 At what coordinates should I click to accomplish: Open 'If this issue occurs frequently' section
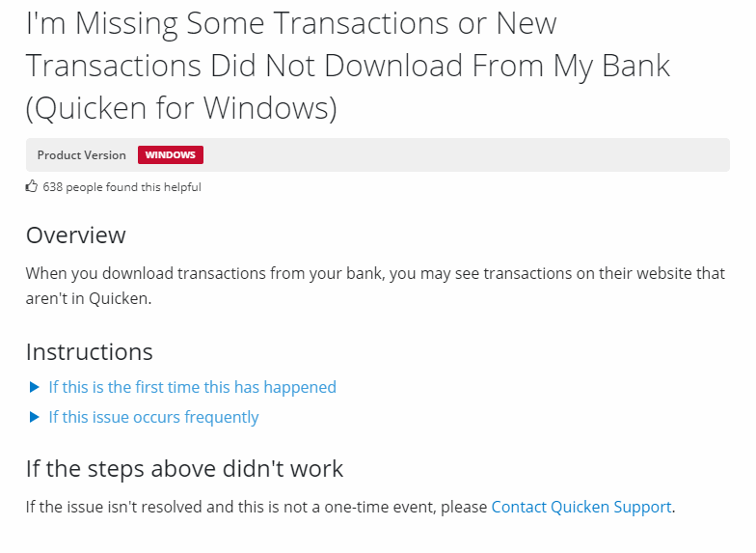153,417
